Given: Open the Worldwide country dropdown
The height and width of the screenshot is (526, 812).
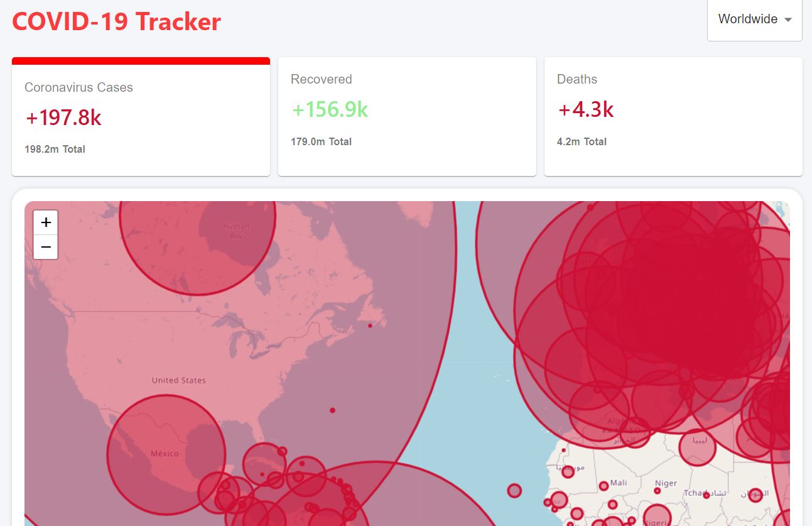Looking at the screenshot, I should tap(754, 19).
